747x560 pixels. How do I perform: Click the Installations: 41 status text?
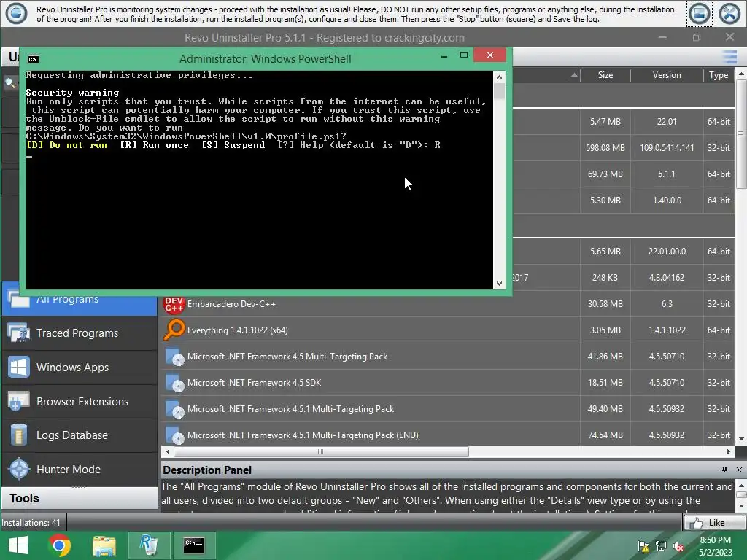(x=31, y=523)
